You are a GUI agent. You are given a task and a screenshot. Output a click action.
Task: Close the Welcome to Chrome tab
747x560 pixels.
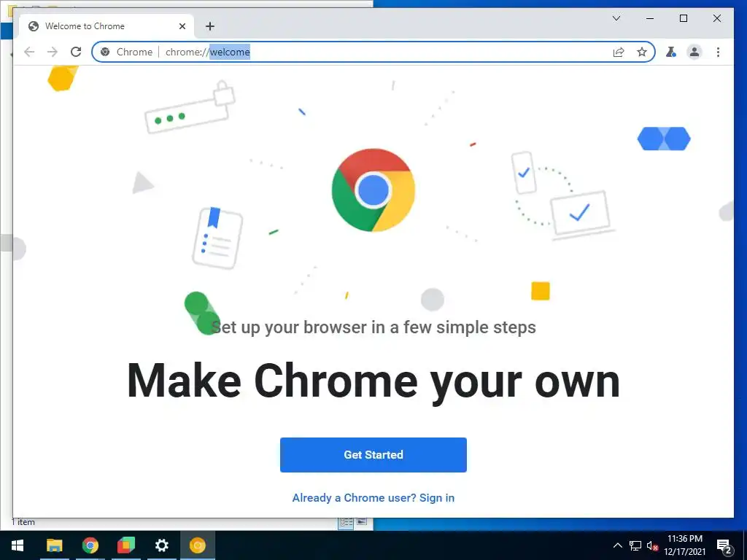coord(182,26)
